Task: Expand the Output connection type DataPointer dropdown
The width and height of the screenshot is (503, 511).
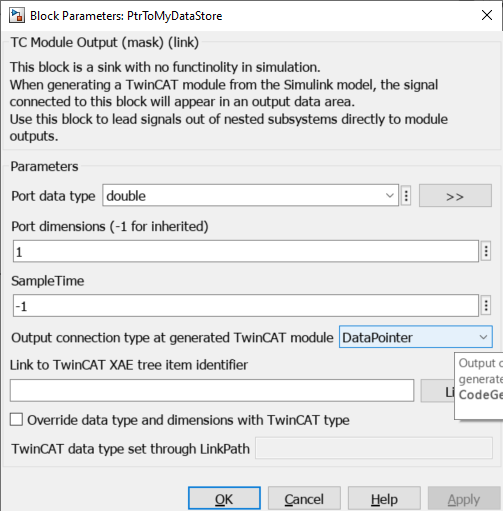Action: [416, 337]
